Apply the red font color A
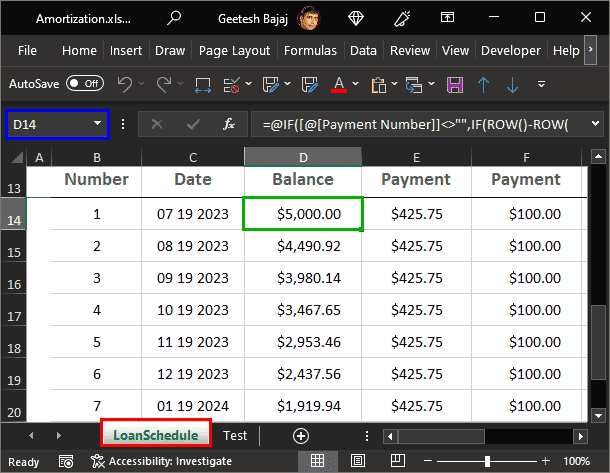The height and width of the screenshot is (473, 610). [339, 84]
